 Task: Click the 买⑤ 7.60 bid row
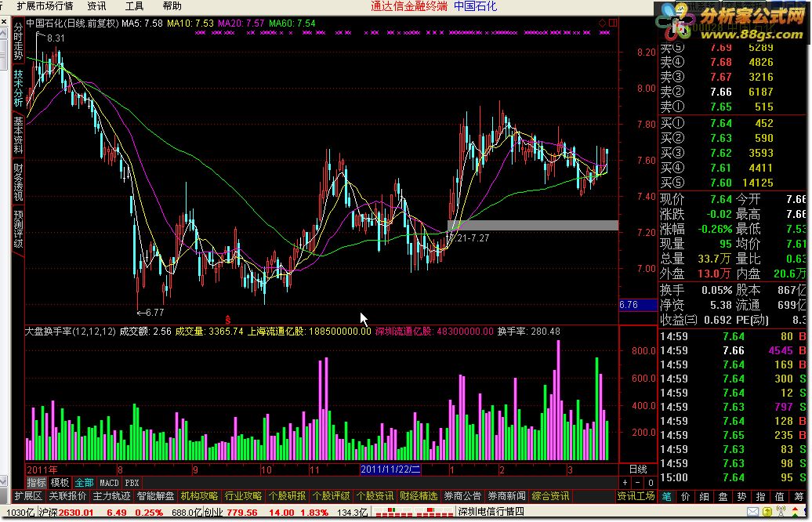pos(732,183)
